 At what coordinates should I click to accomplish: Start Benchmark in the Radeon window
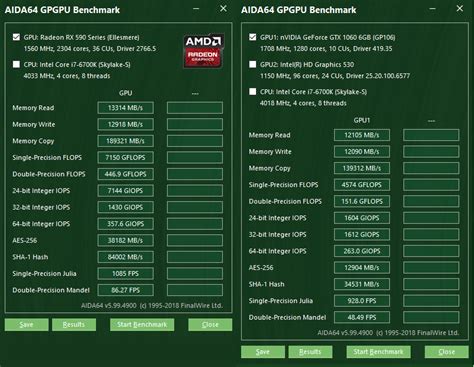142,325
